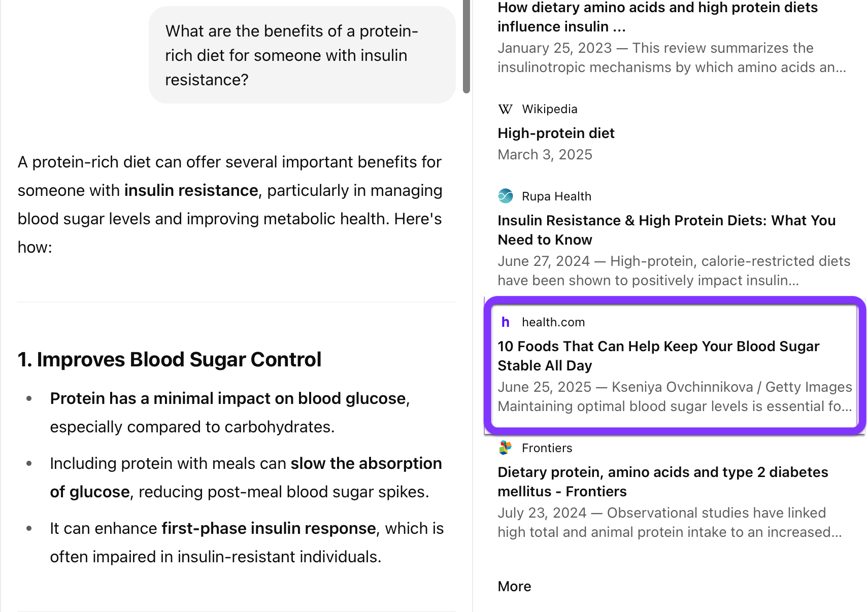
Task: Click the health.com purple h icon
Action: click(505, 322)
